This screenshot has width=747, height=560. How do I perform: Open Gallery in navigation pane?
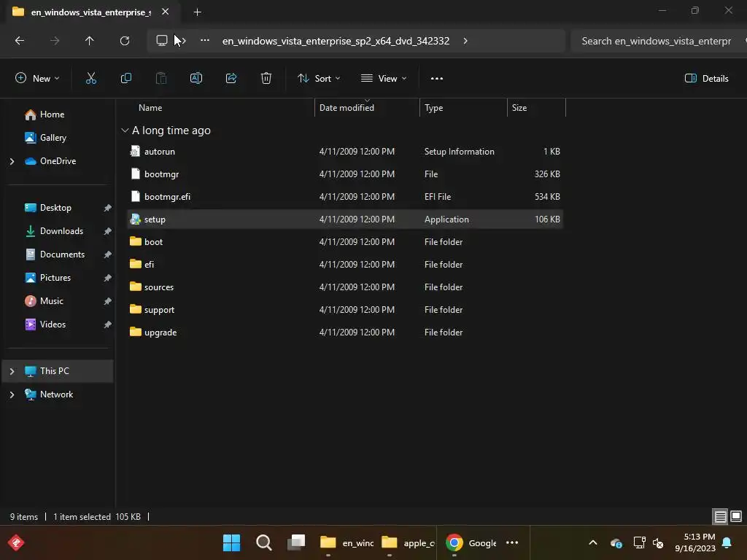53,138
